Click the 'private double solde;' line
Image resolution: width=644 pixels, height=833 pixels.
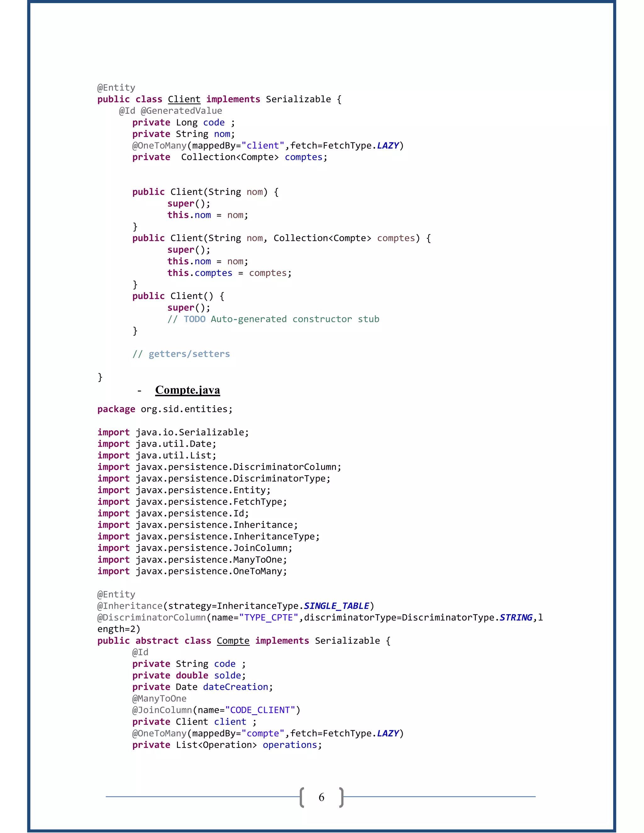point(189,676)
